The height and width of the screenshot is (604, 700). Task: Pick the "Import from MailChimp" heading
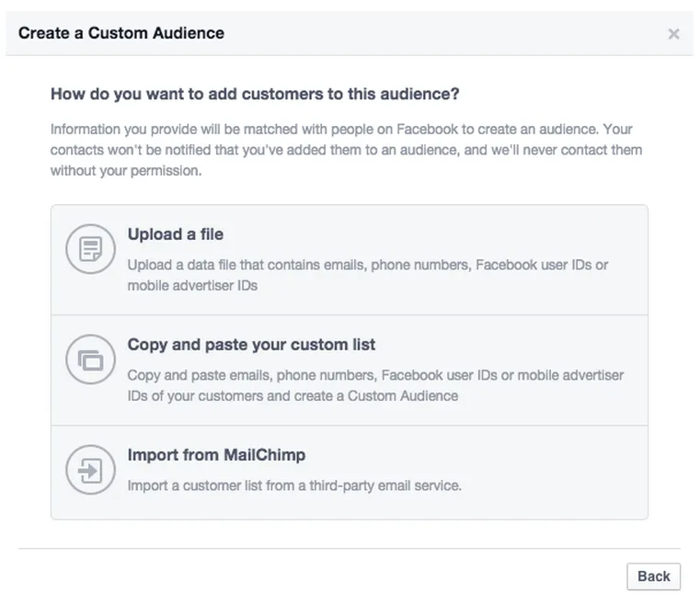(x=216, y=455)
